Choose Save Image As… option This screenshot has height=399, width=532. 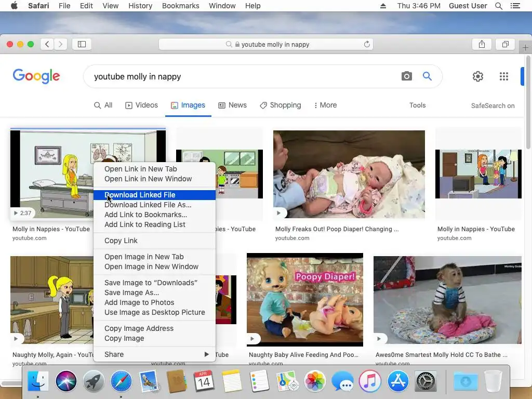coord(154,292)
